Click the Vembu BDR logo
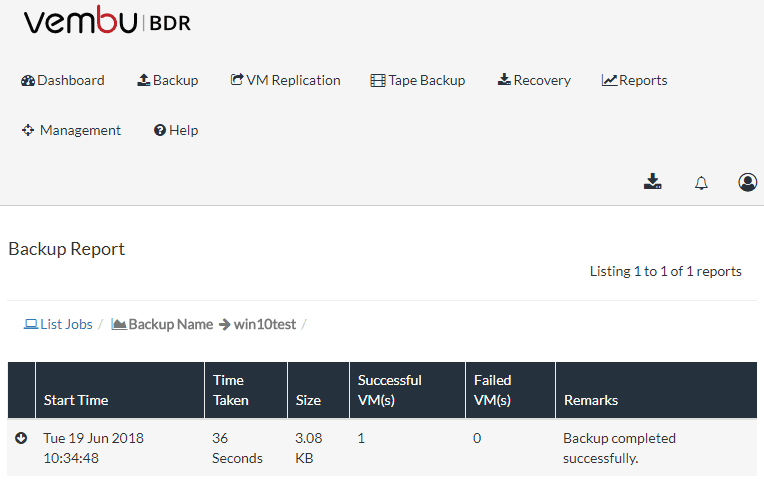 click(x=107, y=23)
